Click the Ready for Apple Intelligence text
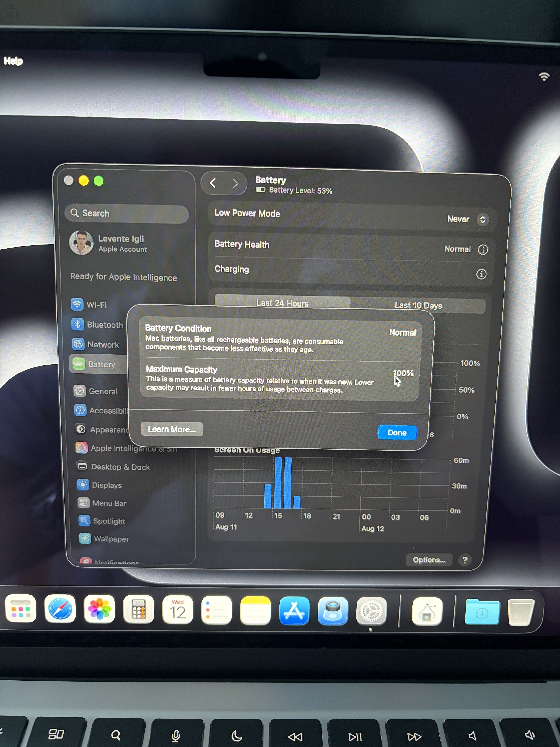The image size is (560, 747). 123,277
